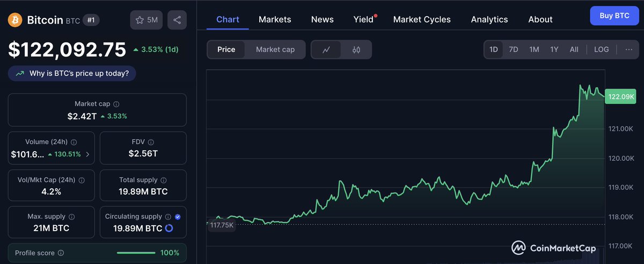Click the 19.89M BTC total supply value
Image resolution: width=644 pixels, height=264 pixels.
tap(143, 191)
